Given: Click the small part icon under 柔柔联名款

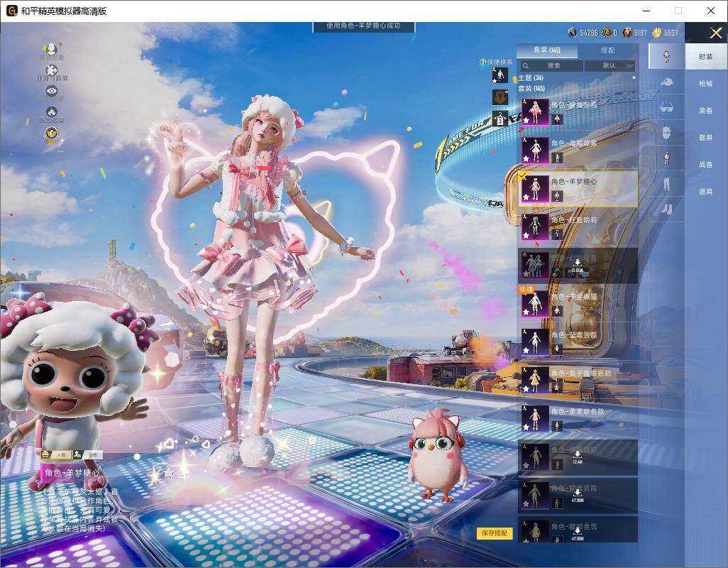Looking at the screenshot, I should (x=557, y=426).
